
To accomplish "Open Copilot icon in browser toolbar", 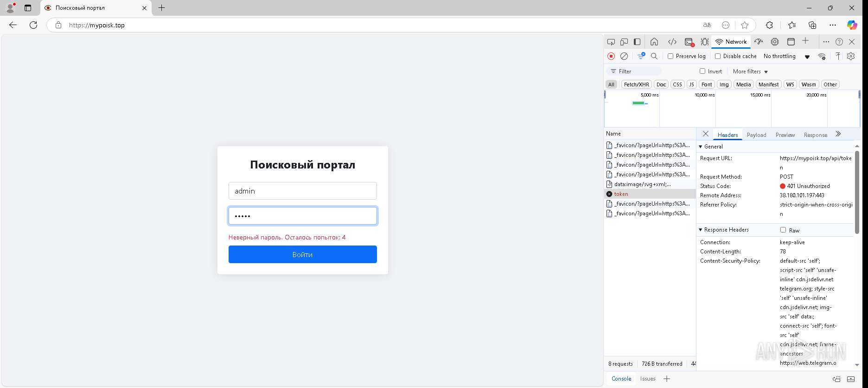I will (852, 25).
